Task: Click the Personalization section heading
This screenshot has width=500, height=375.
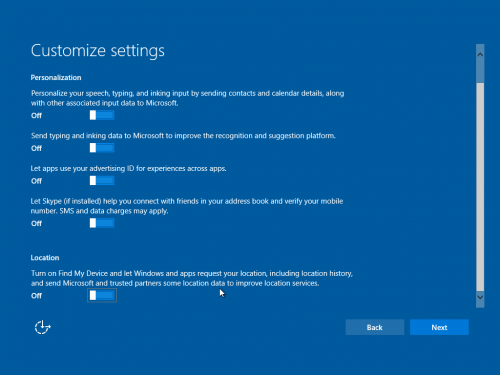Action: point(56,78)
